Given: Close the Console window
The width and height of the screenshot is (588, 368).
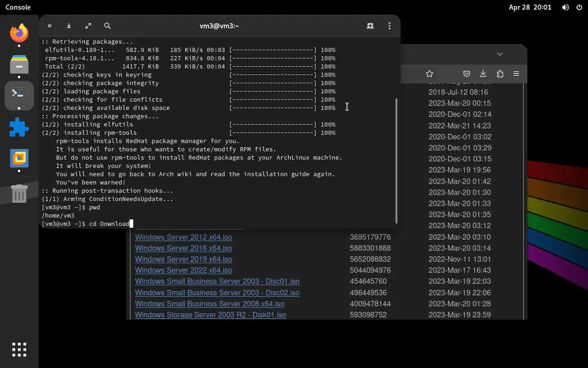Looking at the screenshot, I should point(50,26).
